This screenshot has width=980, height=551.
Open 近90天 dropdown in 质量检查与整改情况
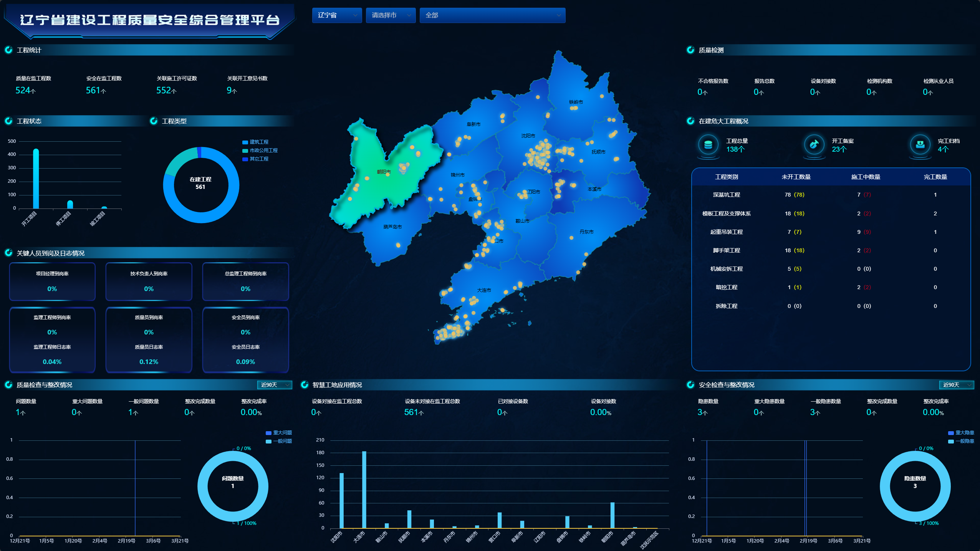(x=275, y=385)
